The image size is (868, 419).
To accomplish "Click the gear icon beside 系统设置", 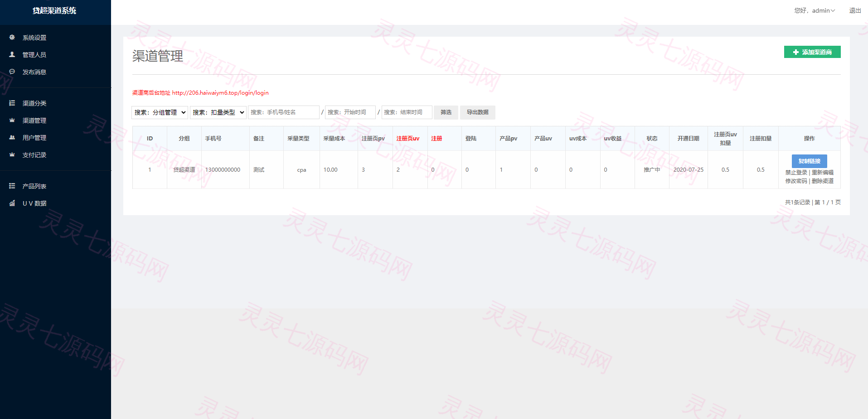I will pos(12,38).
